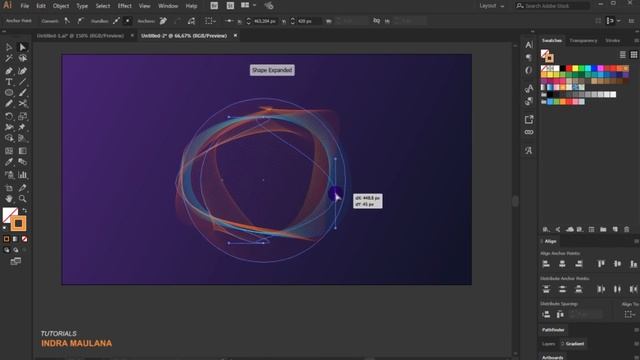
Task: Select the Paintbrush tool
Action: (22, 93)
